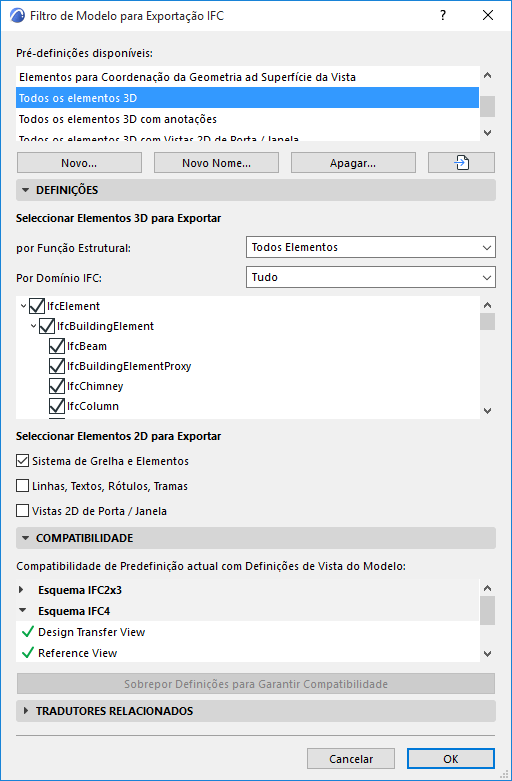
Task: Select the Design Transfer View row
Action: (248, 632)
